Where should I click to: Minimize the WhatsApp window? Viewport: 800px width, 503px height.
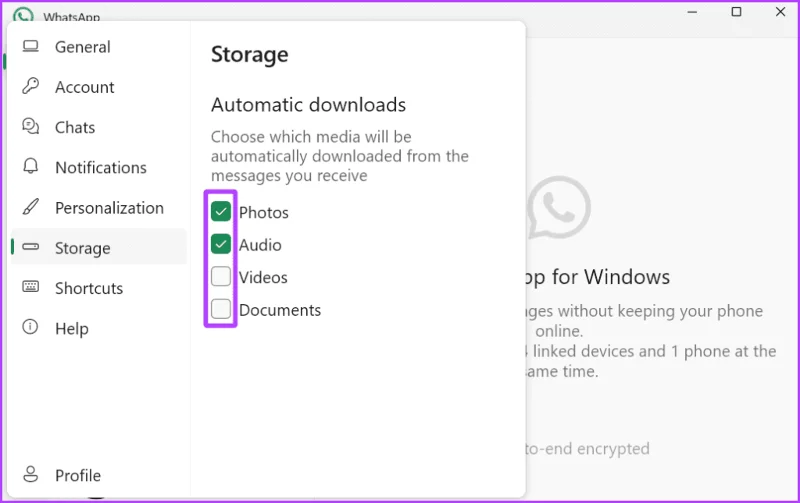click(x=692, y=12)
